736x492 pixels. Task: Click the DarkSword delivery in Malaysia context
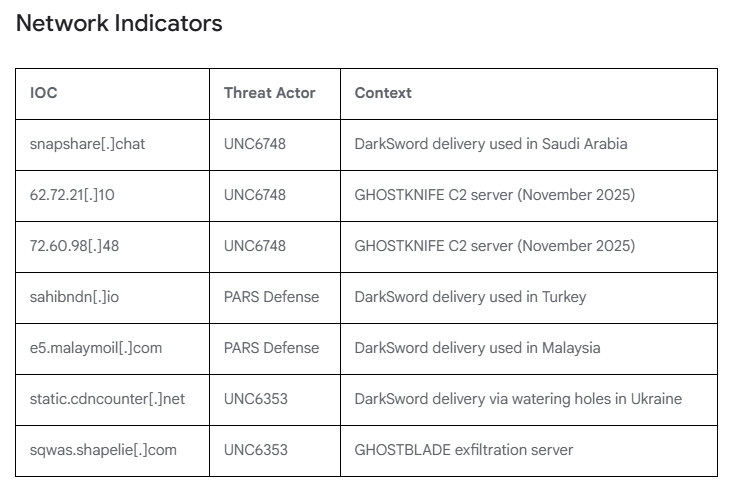point(477,348)
